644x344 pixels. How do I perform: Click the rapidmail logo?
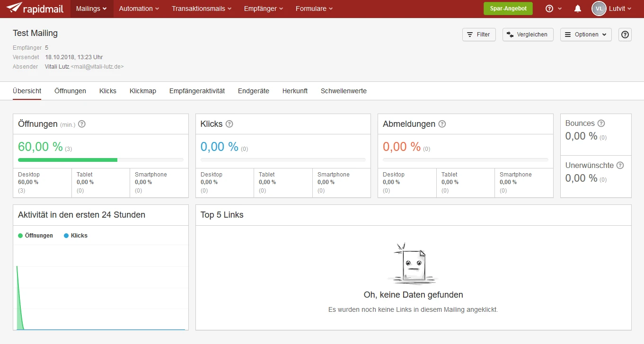[35, 8]
